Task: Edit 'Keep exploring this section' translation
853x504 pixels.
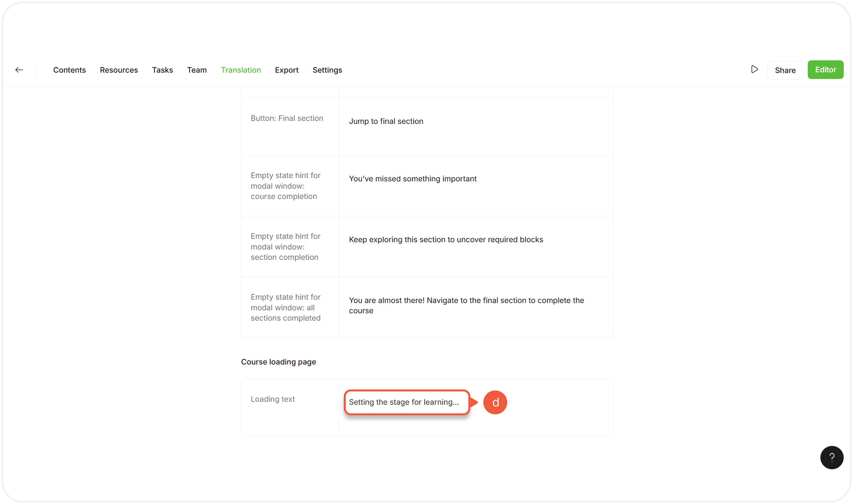Action: pyautogui.click(x=445, y=239)
